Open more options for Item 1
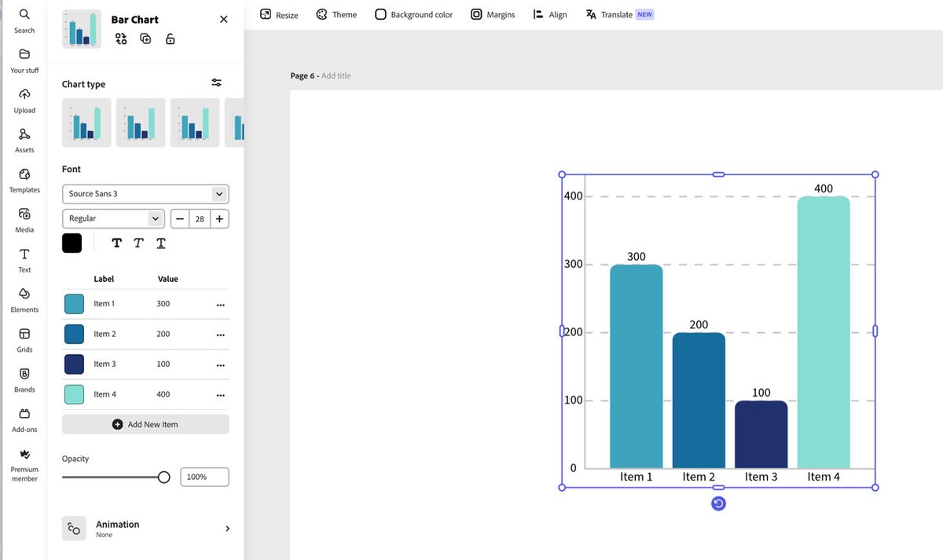This screenshot has height=560, width=943. pyautogui.click(x=220, y=304)
